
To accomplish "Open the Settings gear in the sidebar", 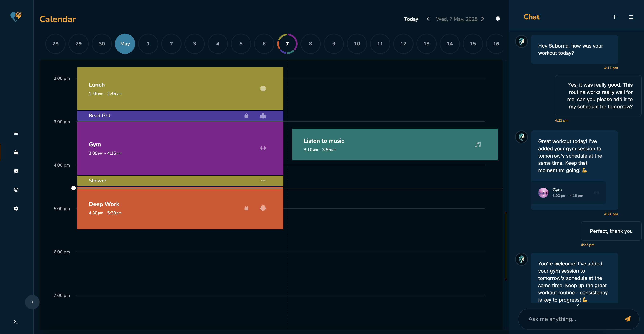I will 16,209.
